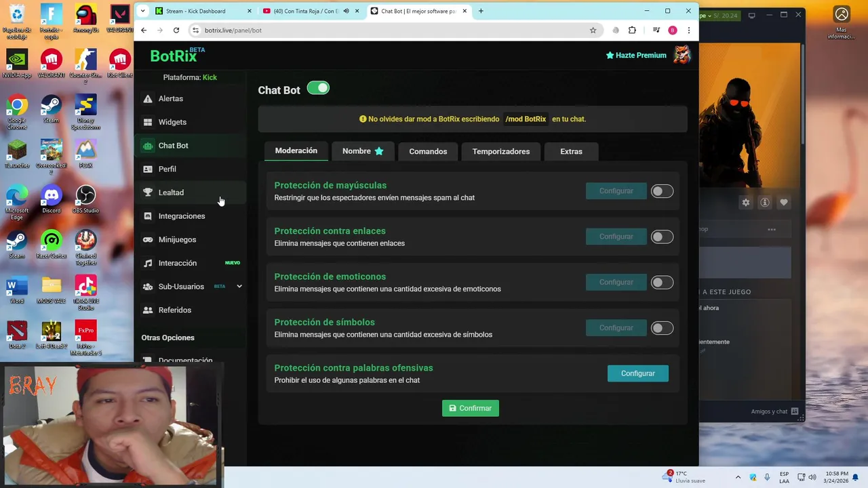Open new Chrome tab
The width and height of the screenshot is (868, 488).
(481, 11)
